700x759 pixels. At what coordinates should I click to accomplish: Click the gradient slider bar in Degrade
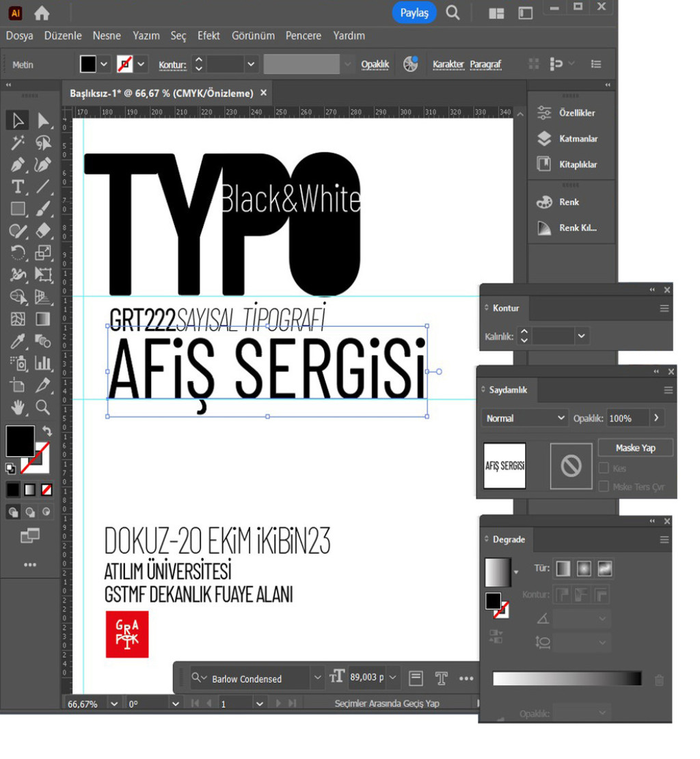[x=567, y=678]
